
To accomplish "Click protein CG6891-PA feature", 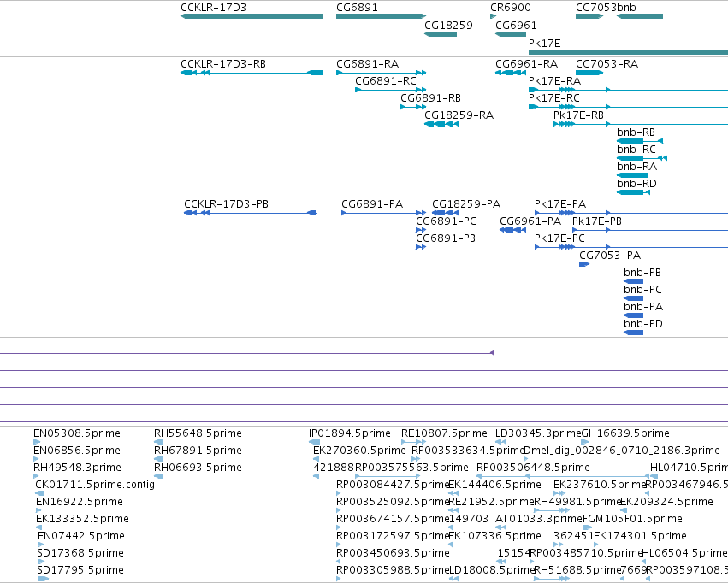I will point(383,213).
